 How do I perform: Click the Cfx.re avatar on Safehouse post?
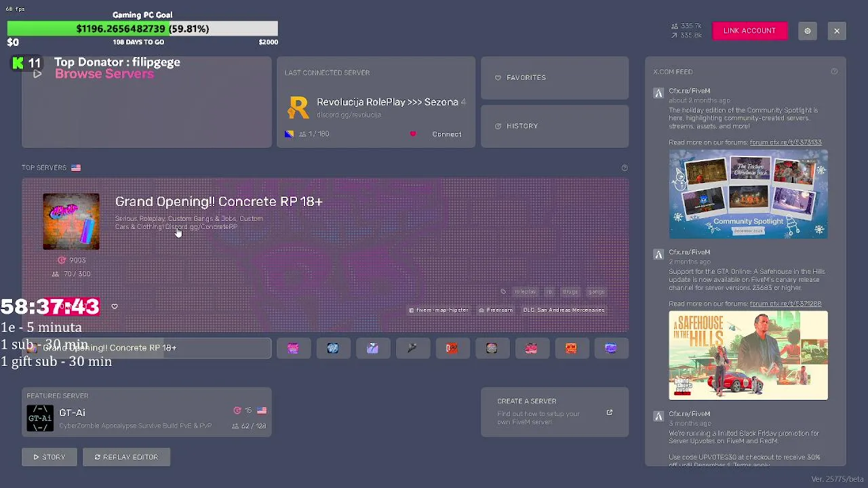(658, 255)
